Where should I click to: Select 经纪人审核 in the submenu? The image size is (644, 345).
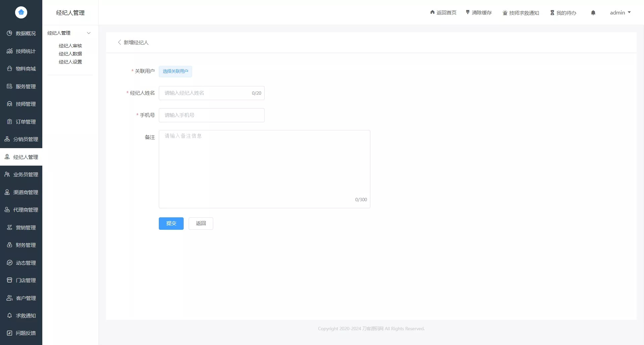point(70,46)
